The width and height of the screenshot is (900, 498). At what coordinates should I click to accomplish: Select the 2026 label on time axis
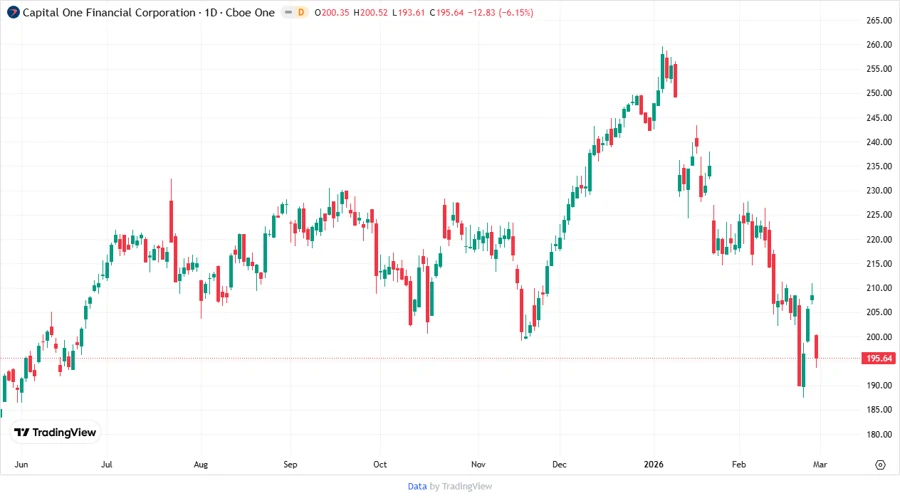654,464
